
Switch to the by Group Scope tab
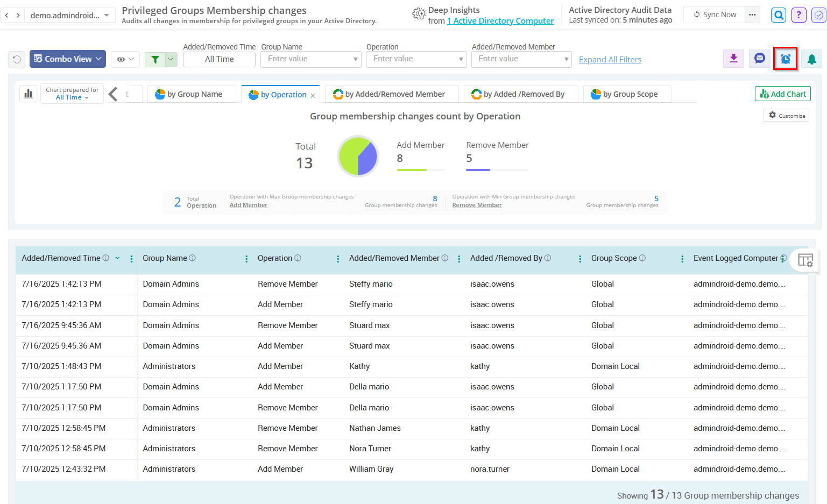626,94
